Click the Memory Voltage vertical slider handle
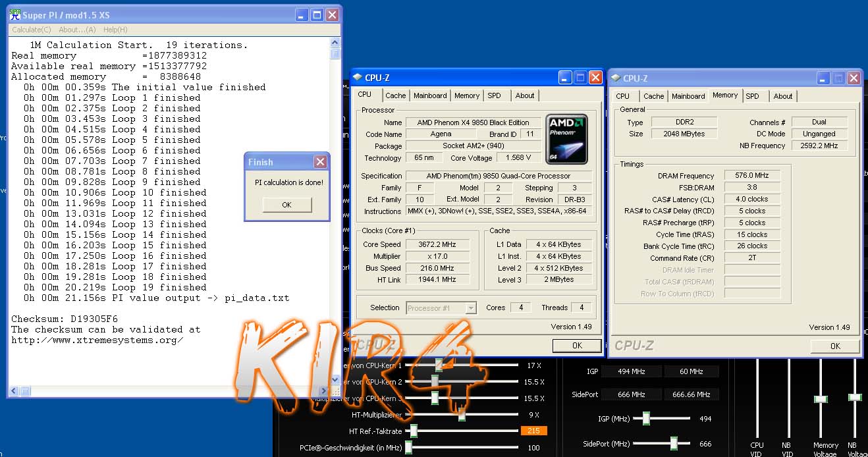 pyautogui.click(x=821, y=399)
